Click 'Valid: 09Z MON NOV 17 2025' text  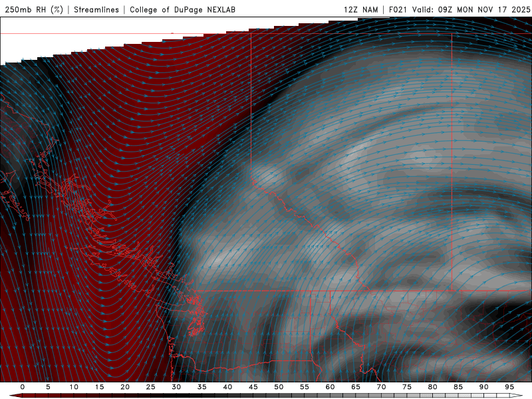point(471,9)
